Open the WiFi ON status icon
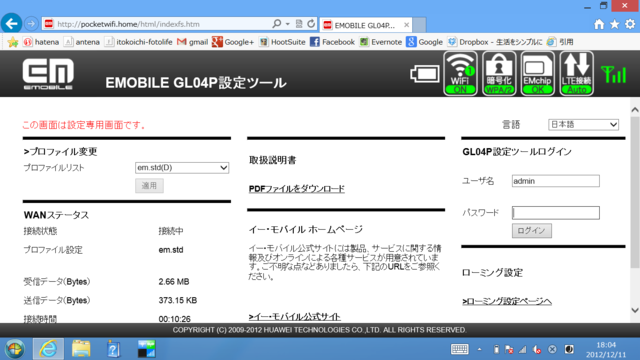 pyautogui.click(x=460, y=73)
